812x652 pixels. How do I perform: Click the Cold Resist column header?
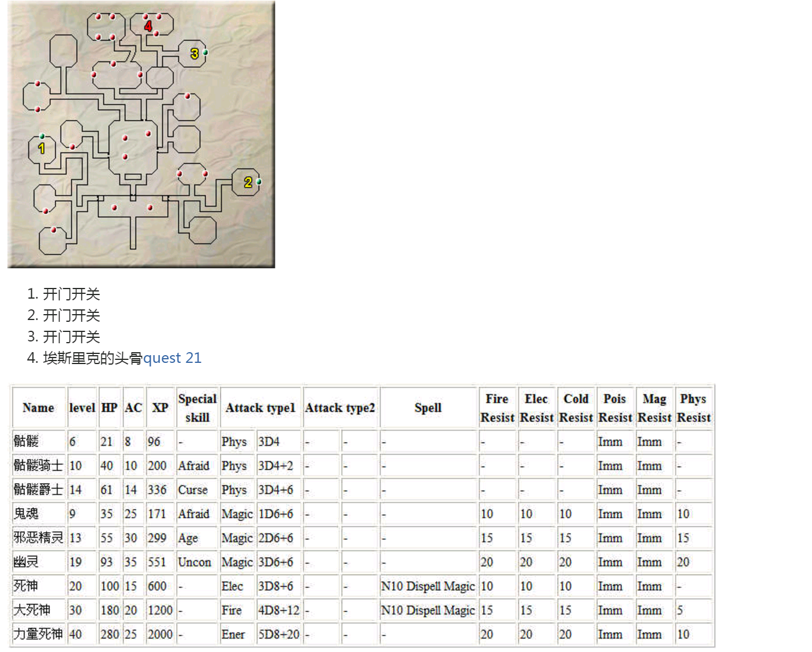(576, 407)
